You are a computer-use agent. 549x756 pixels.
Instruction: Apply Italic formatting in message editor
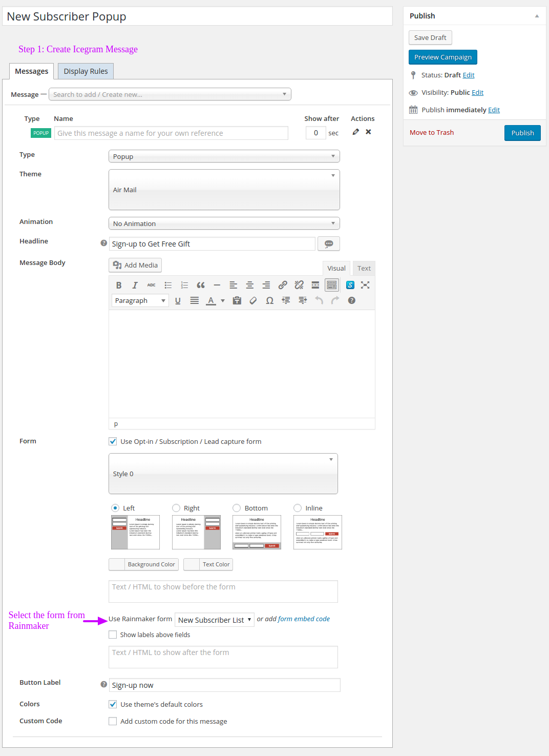(x=135, y=285)
